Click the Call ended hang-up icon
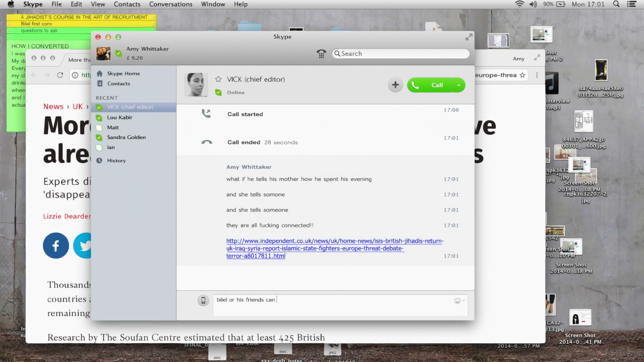The height and width of the screenshot is (362, 644). (x=207, y=142)
